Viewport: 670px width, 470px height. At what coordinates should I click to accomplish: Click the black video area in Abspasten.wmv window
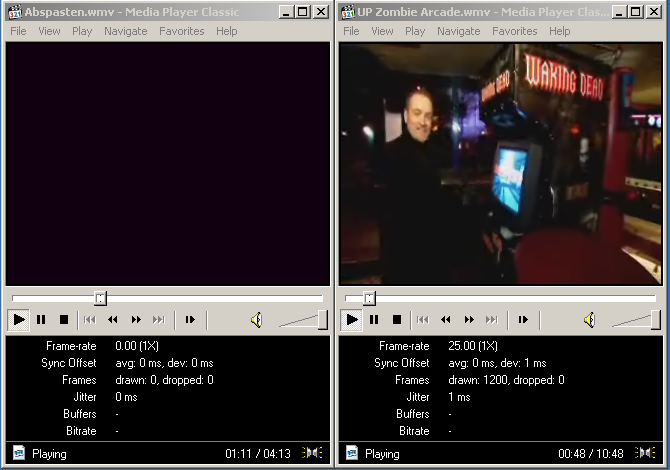(168, 164)
